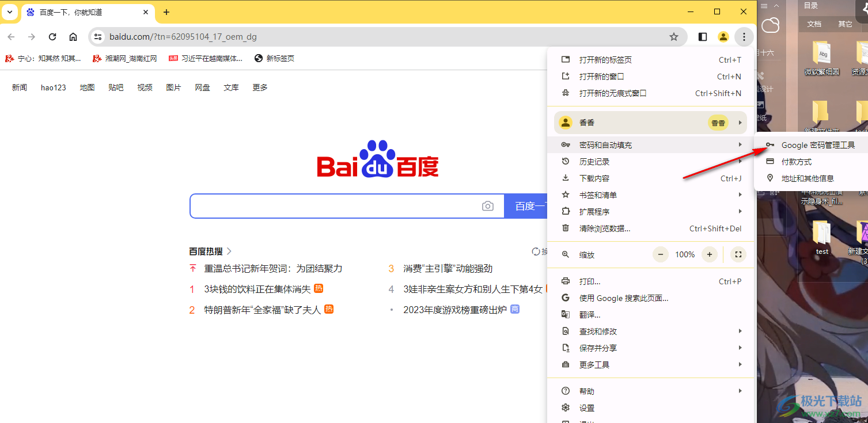Image resolution: width=868 pixels, height=423 pixels.
Task: Open 湘潮网_湖南红网 bookmark
Action: (x=125, y=58)
